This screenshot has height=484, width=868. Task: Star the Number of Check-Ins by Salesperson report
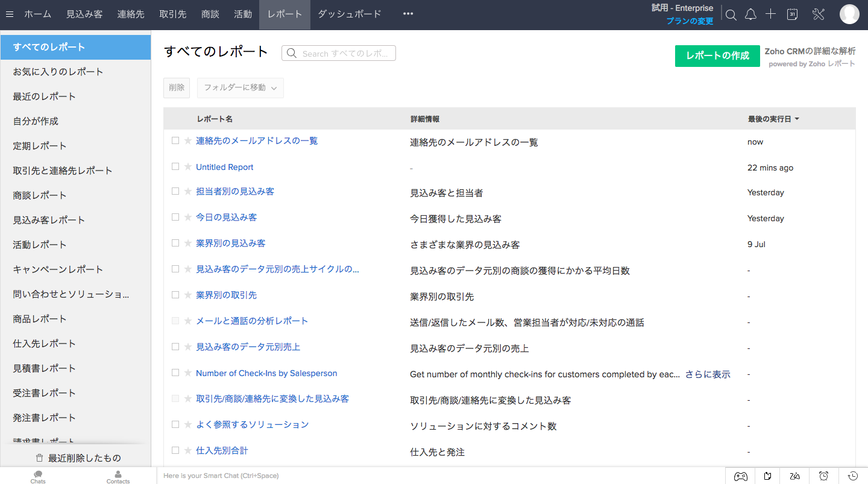coord(188,373)
